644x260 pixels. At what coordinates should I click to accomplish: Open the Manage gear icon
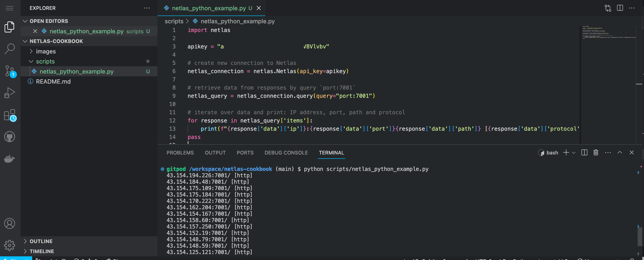10,245
